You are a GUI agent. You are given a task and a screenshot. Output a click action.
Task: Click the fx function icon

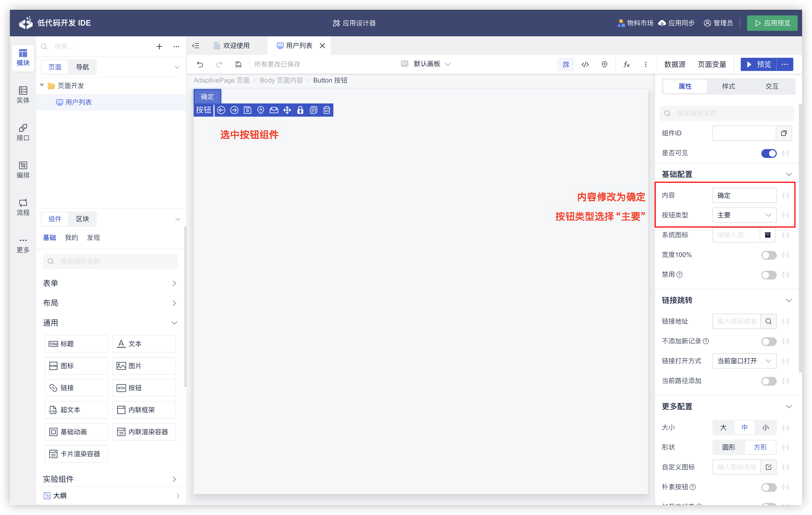[x=626, y=64]
